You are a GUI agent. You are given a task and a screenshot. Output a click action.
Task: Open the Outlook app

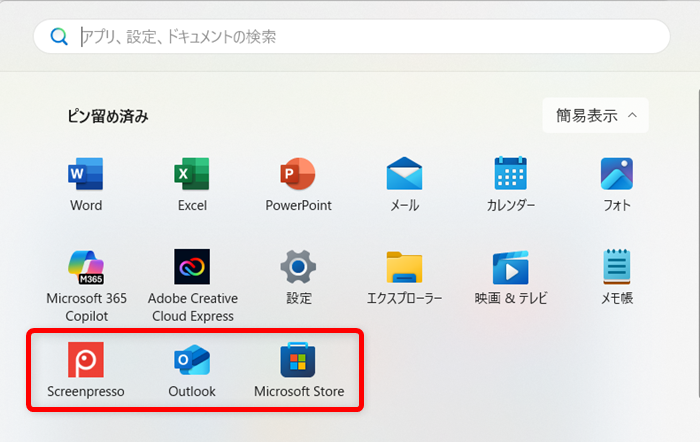tap(192, 370)
